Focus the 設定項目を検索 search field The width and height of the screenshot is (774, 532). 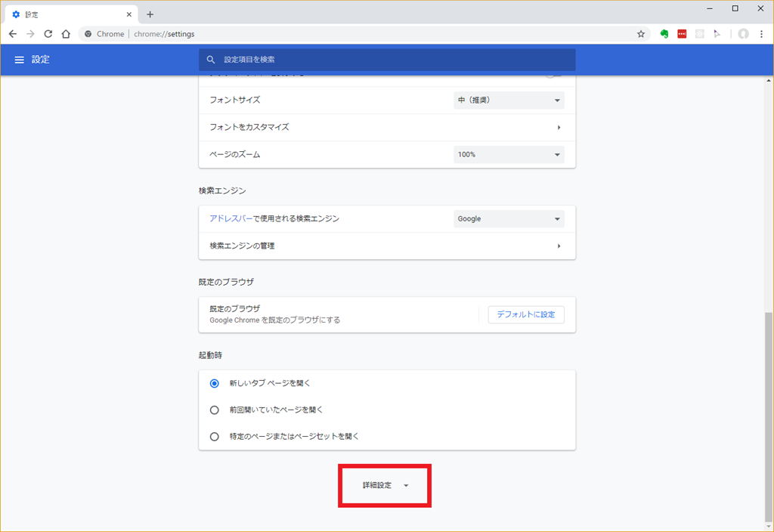click(x=387, y=60)
